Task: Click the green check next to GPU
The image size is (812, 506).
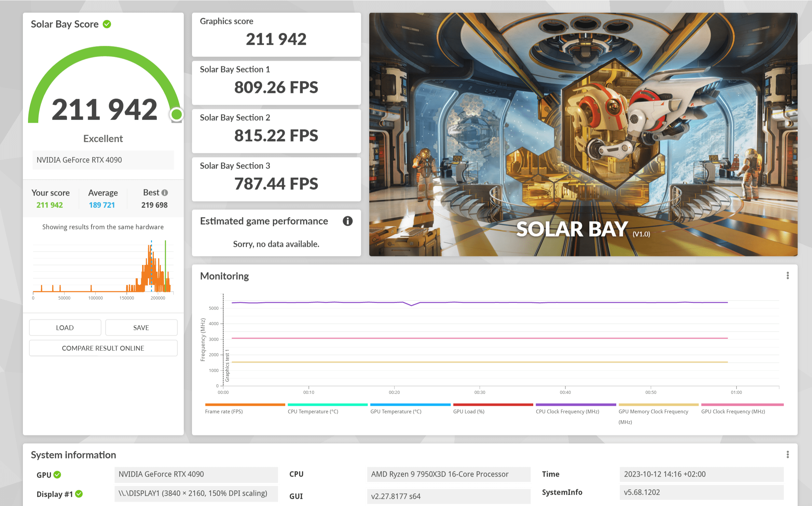Action: point(57,475)
